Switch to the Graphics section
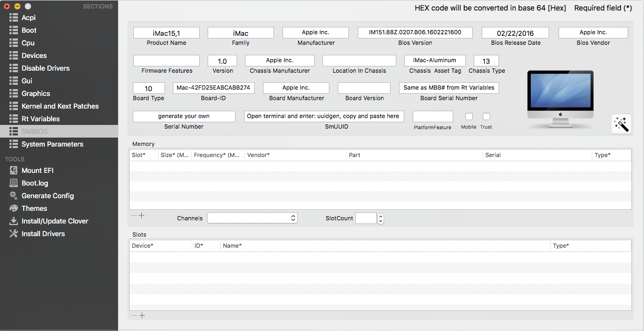This screenshot has width=644, height=331. [x=59, y=93]
